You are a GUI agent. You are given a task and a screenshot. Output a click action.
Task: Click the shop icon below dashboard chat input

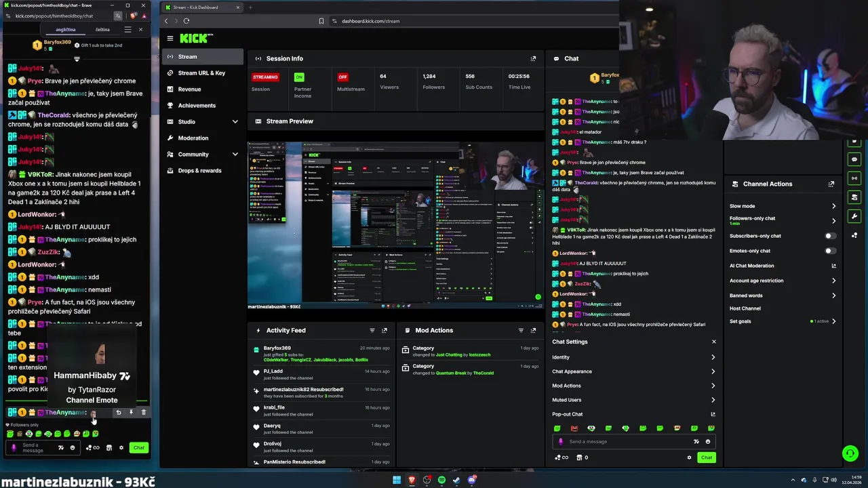tap(579, 457)
